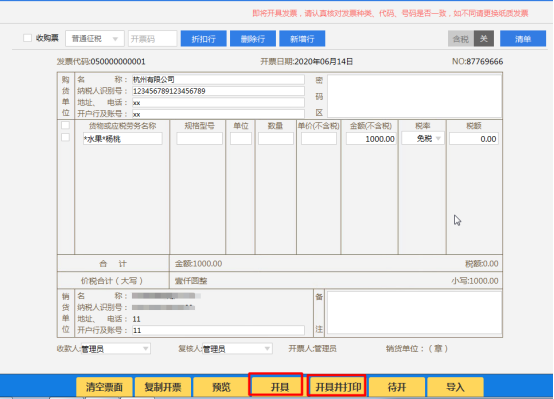Screen dimensions: 554x399
Task: Click the invoice number NO:87769666
Action: click(477, 61)
